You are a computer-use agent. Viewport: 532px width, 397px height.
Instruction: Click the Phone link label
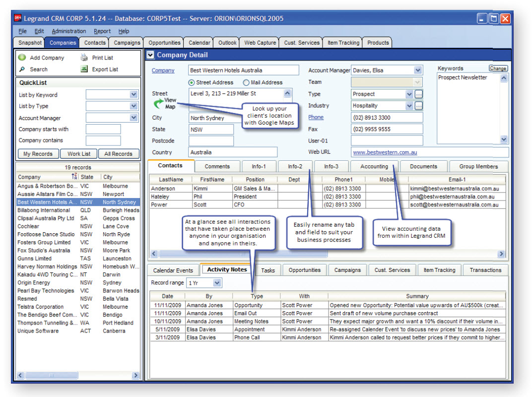click(x=316, y=117)
